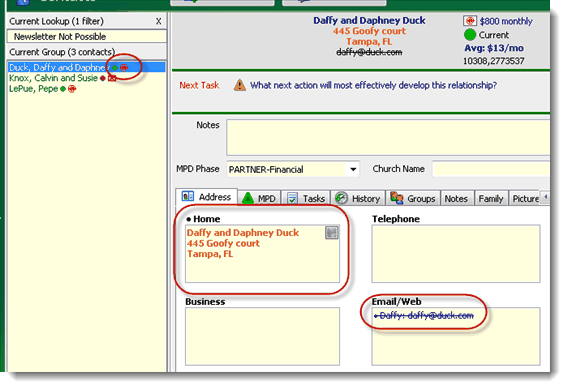Image resolution: width=567 pixels, height=389 pixels.
Task: Click the small icon inside Home address box
Action: 332,232
